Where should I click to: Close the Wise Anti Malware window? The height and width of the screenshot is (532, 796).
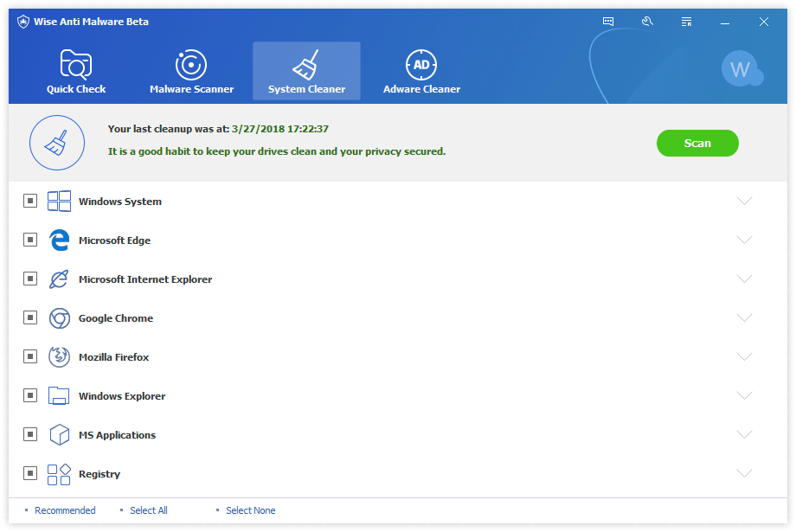tap(763, 22)
